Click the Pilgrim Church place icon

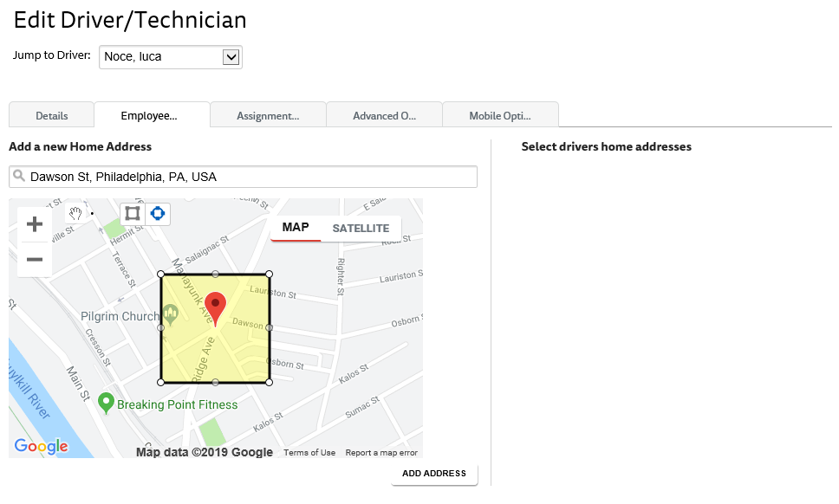(170, 315)
